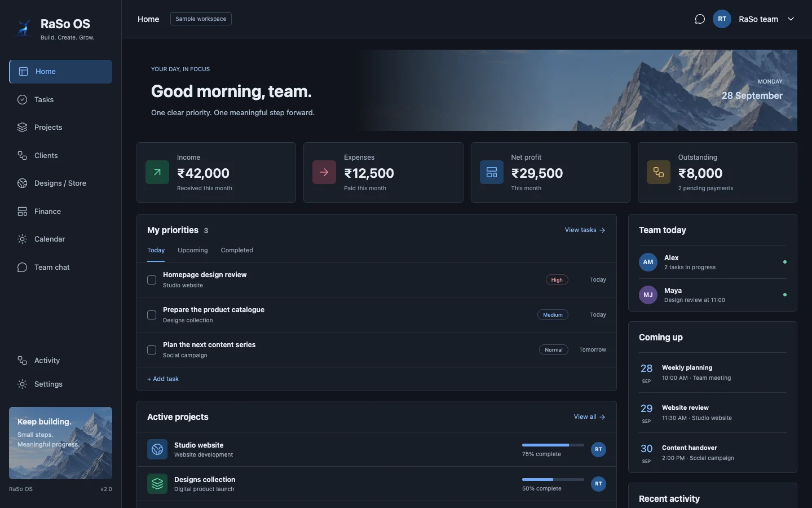Open Settings in the sidebar
The width and height of the screenshot is (812, 508).
pyautogui.click(x=61, y=384)
